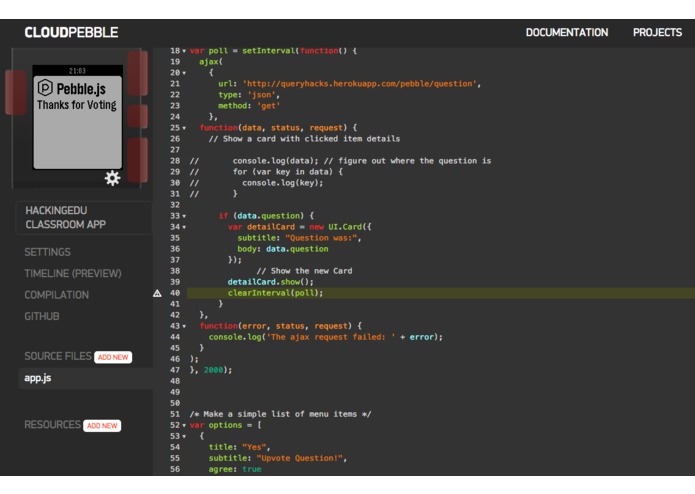Screen dimensions: 695x494
Task: Add a new source file
Action: (113, 357)
